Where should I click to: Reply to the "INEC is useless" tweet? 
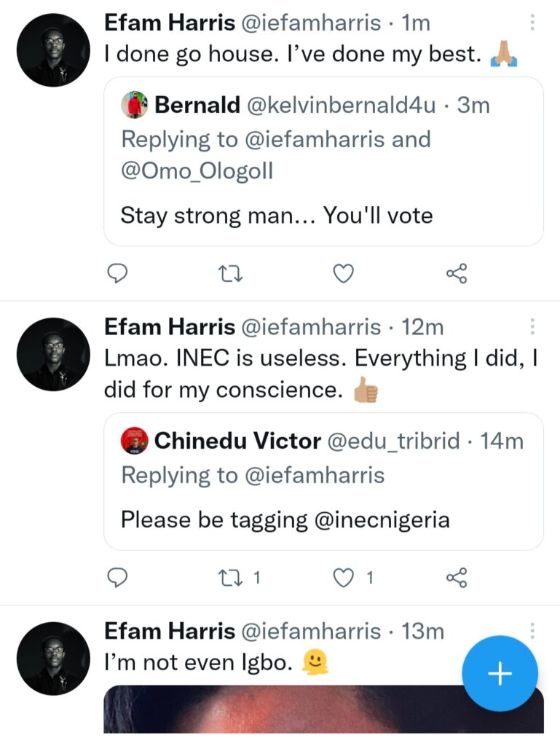pyautogui.click(x=118, y=578)
